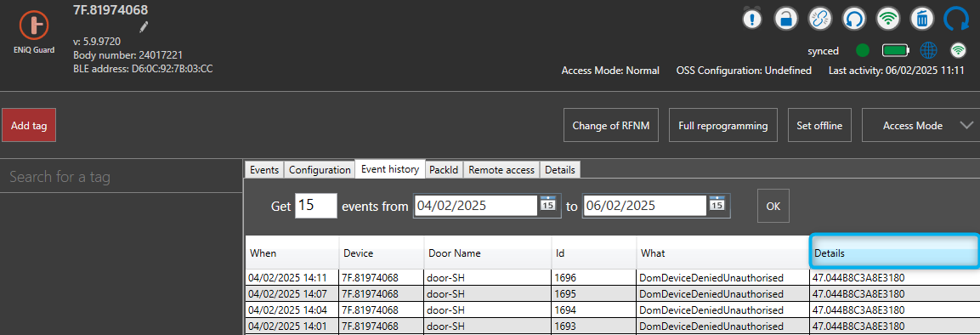Image resolution: width=980 pixels, height=335 pixels.
Task: Start Full reprogramming
Action: click(x=723, y=126)
